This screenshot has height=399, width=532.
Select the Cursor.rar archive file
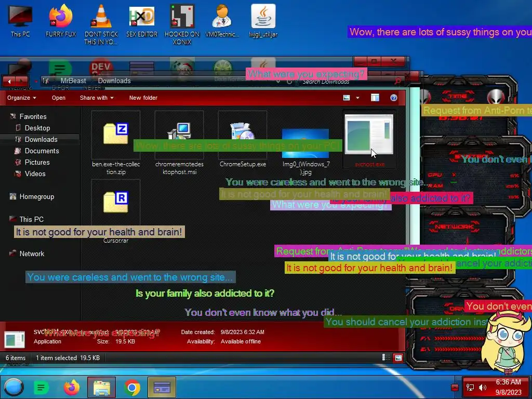tap(116, 212)
